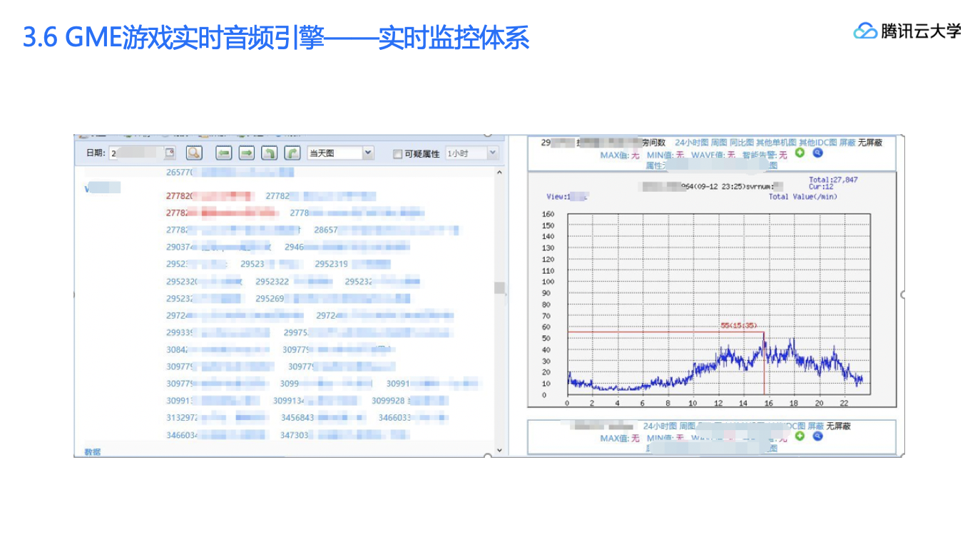Select list entry 3099134

click(x=290, y=401)
